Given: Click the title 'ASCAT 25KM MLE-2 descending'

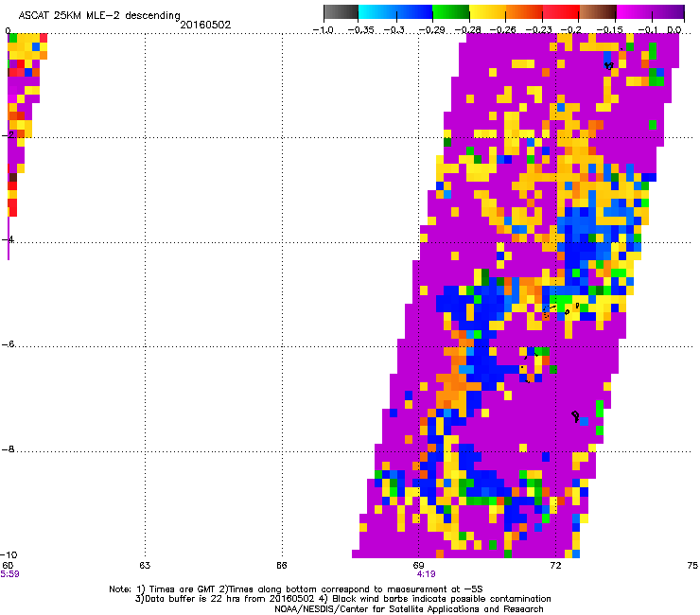Looking at the screenshot, I should [x=99, y=16].
